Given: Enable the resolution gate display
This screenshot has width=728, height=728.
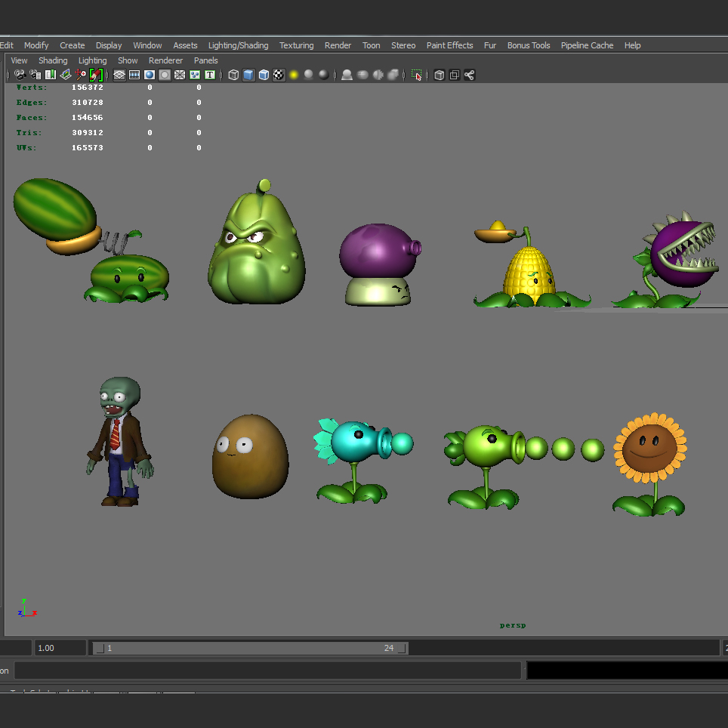Looking at the screenshot, I should [149, 75].
